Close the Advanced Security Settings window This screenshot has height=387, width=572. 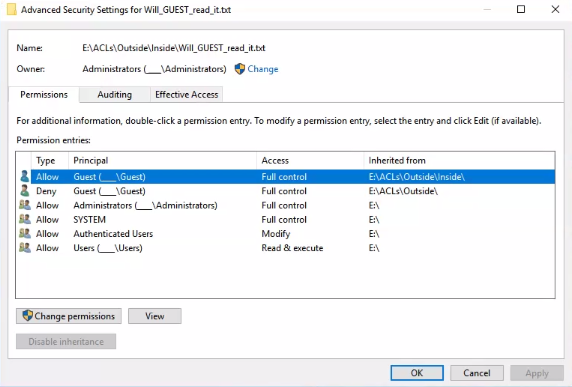point(555,9)
